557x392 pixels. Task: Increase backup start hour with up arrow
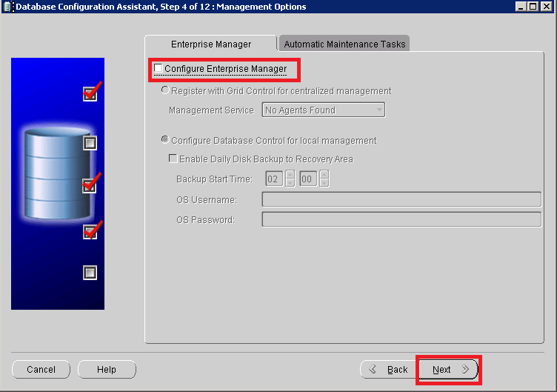point(290,174)
